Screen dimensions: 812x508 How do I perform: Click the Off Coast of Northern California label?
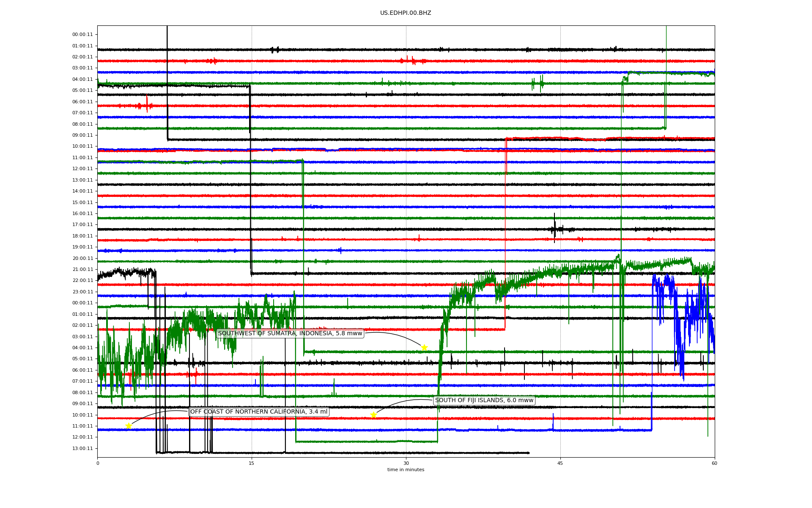[x=258, y=412]
